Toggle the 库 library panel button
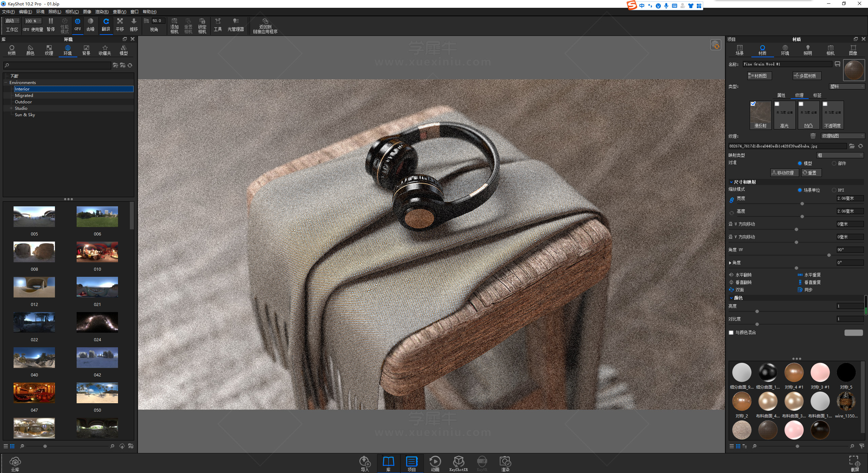 [x=388, y=464]
